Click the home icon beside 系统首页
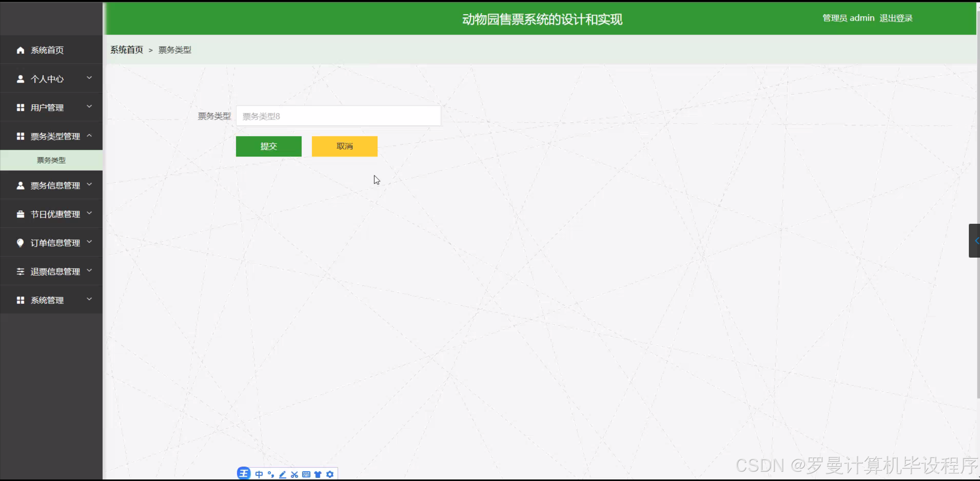The image size is (980, 481). [x=20, y=50]
